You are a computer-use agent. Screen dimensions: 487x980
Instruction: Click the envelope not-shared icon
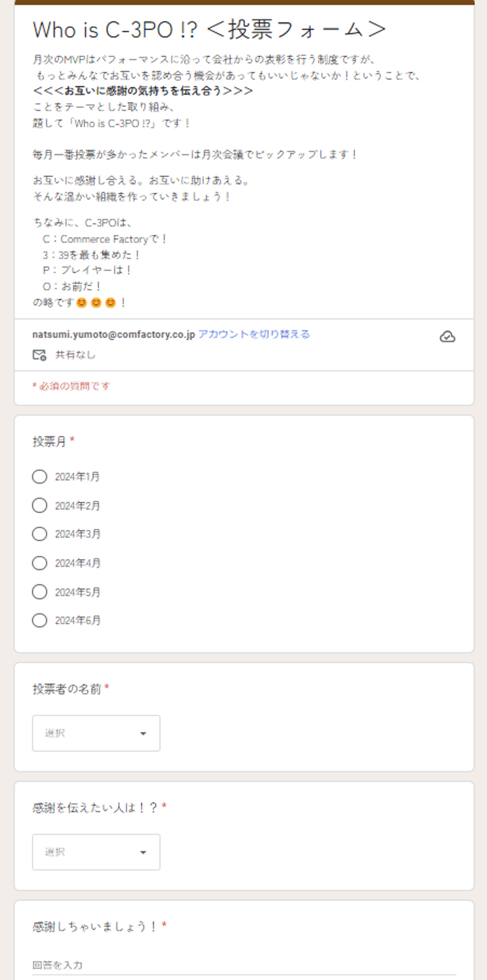[39, 355]
